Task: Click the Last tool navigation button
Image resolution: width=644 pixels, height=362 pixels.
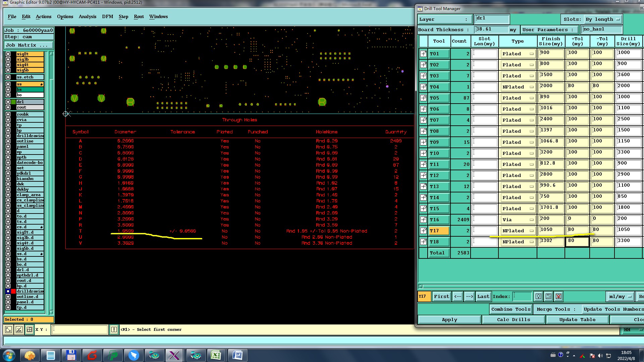Action: [x=483, y=296]
